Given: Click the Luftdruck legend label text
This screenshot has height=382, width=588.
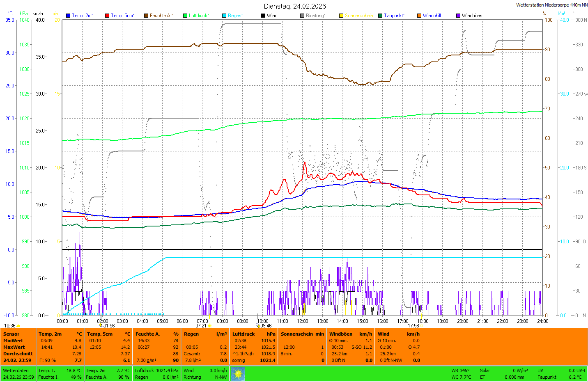Looking at the screenshot, I should (x=199, y=16).
